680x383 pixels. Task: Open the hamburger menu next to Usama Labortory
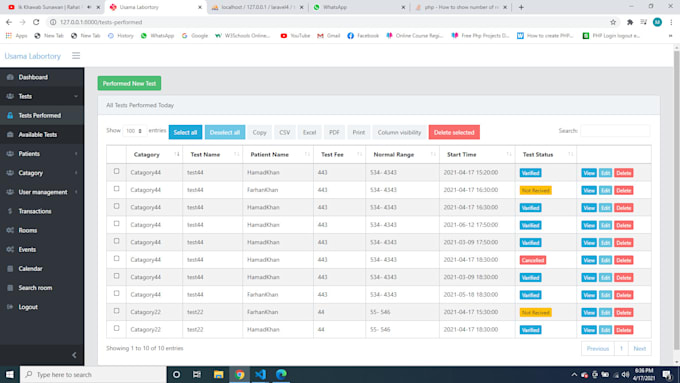pos(76,56)
